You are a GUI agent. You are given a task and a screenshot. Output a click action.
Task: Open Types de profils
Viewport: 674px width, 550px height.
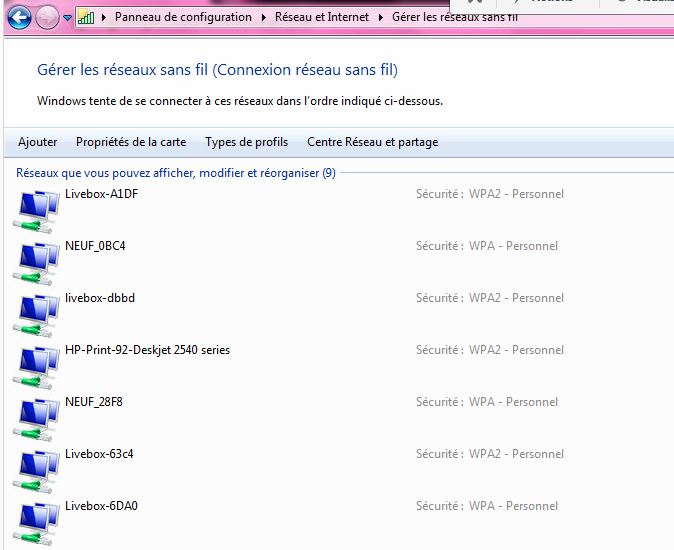click(x=246, y=142)
